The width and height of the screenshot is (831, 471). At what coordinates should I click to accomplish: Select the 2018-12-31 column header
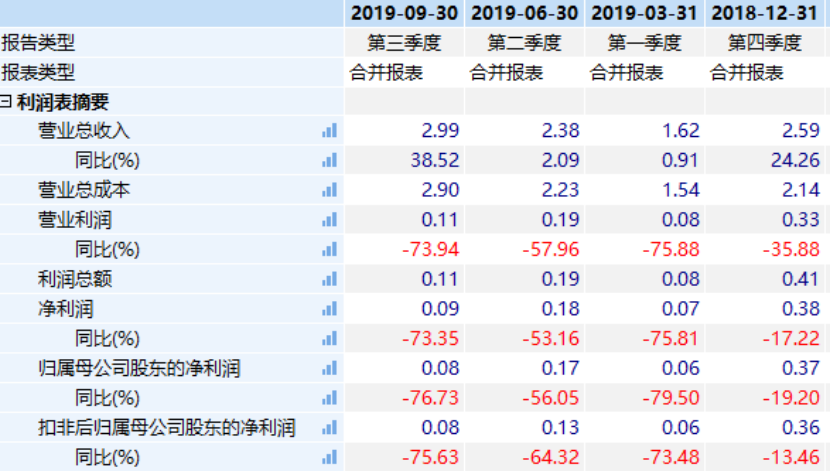coord(765,13)
